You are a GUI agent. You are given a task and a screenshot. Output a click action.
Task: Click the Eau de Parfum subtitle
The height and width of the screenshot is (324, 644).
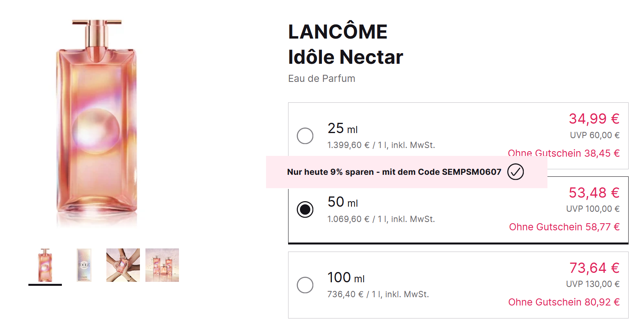point(322,79)
